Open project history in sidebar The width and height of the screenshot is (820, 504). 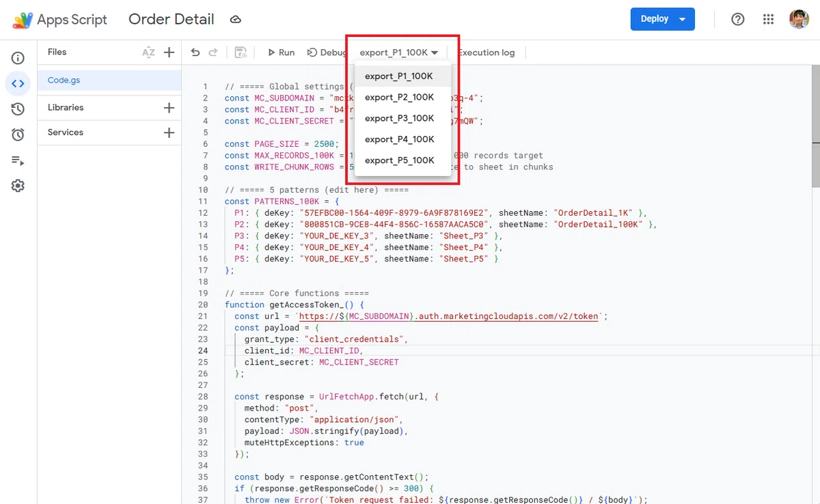pyautogui.click(x=18, y=109)
